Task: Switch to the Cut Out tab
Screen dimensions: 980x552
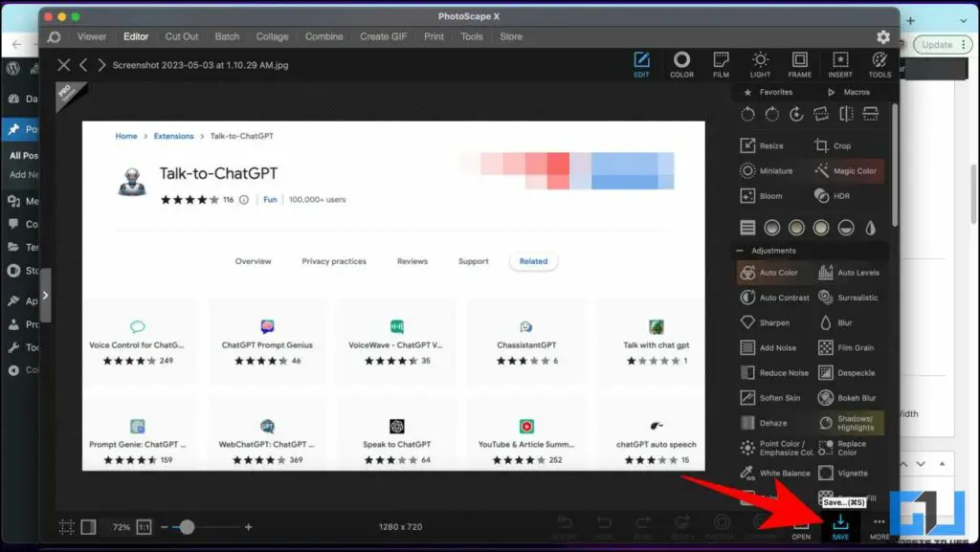Action: click(x=181, y=37)
